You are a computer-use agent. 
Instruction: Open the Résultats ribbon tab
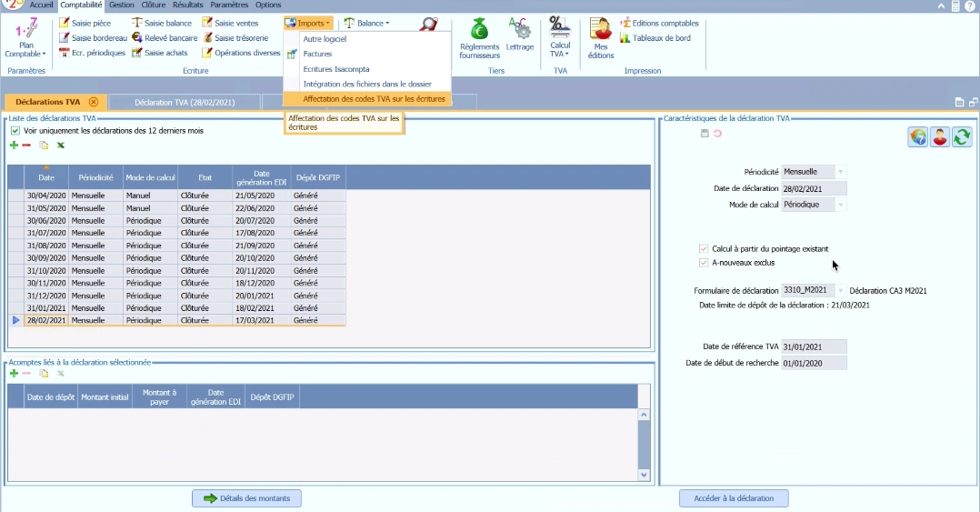tap(188, 5)
